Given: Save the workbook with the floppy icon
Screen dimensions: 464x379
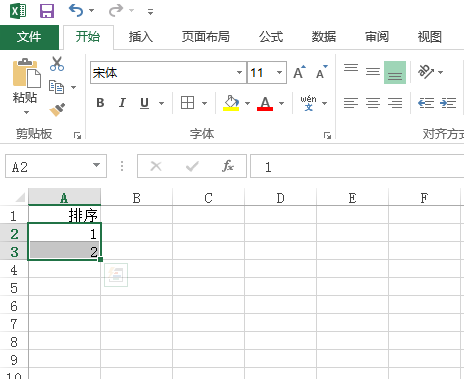Looking at the screenshot, I should pyautogui.click(x=47, y=11).
